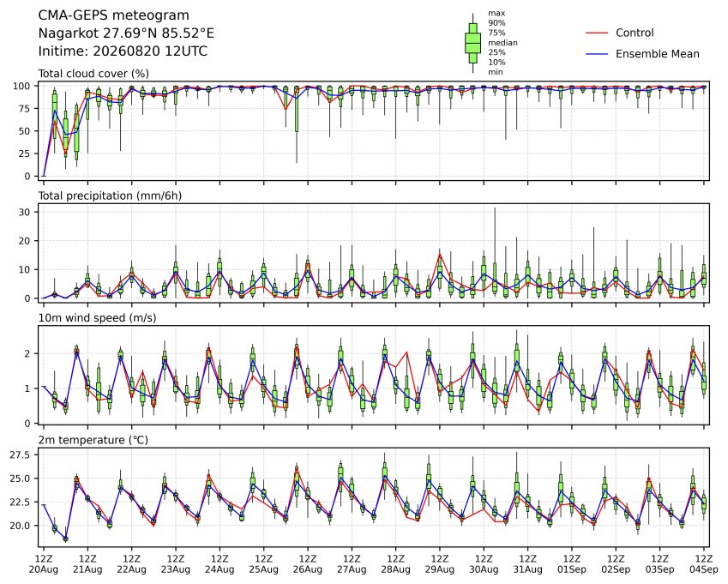This screenshot has height=584, width=728.
Task: Click the 12Z 26Aug axis label
Action: [x=307, y=563]
